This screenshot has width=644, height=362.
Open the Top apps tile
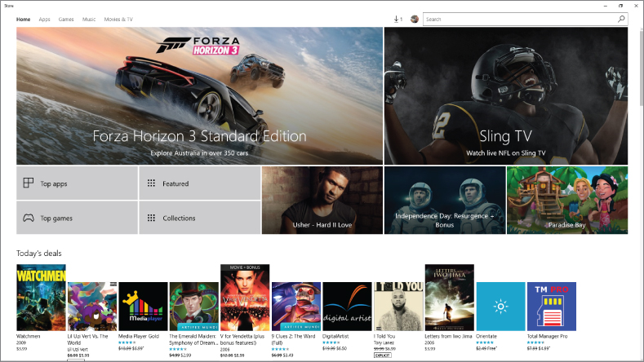click(x=77, y=183)
